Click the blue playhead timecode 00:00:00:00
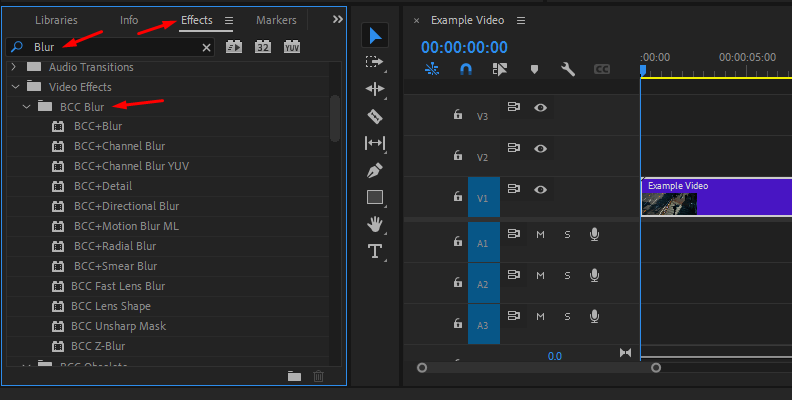The width and height of the screenshot is (792, 400). [x=464, y=47]
